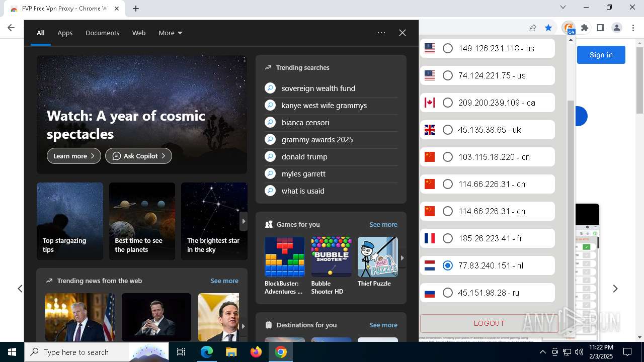Click the share page icon

click(532, 28)
